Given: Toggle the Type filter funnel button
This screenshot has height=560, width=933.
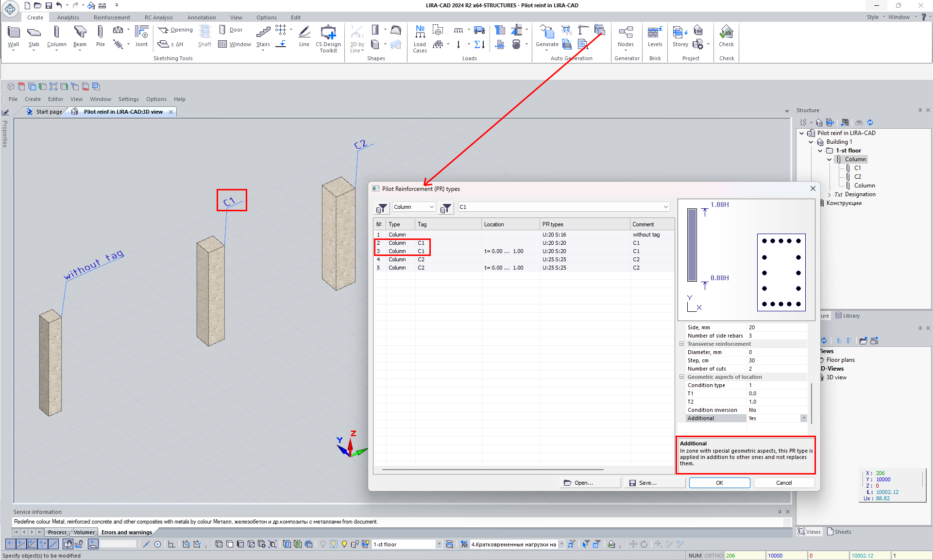Looking at the screenshot, I should click(382, 208).
